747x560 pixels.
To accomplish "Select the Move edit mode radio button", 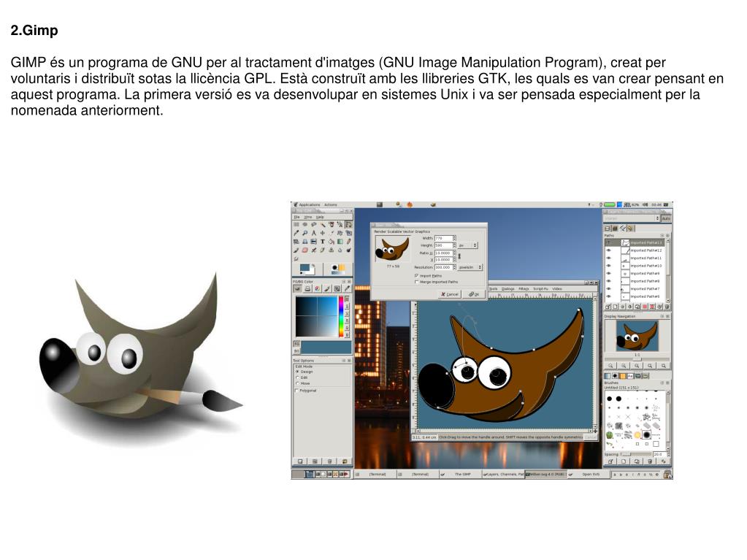I will (x=297, y=383).
